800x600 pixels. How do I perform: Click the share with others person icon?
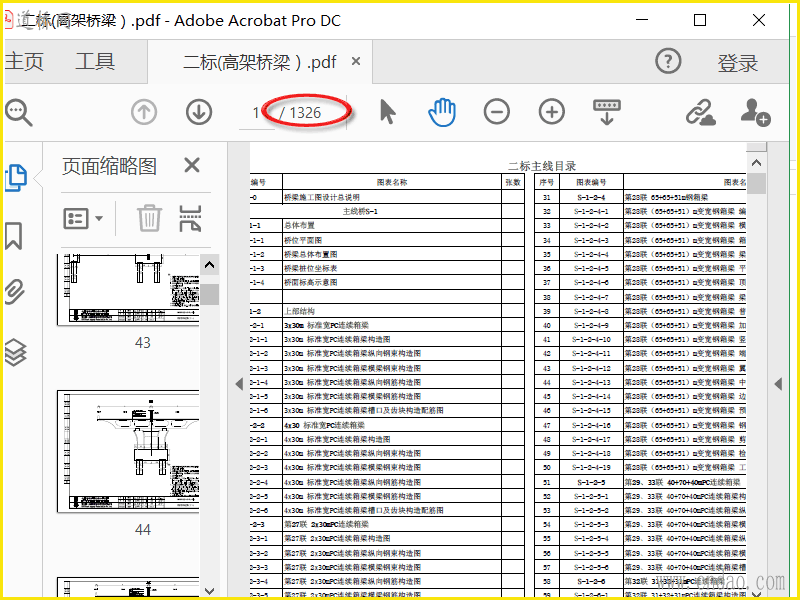tap(756, 112)
